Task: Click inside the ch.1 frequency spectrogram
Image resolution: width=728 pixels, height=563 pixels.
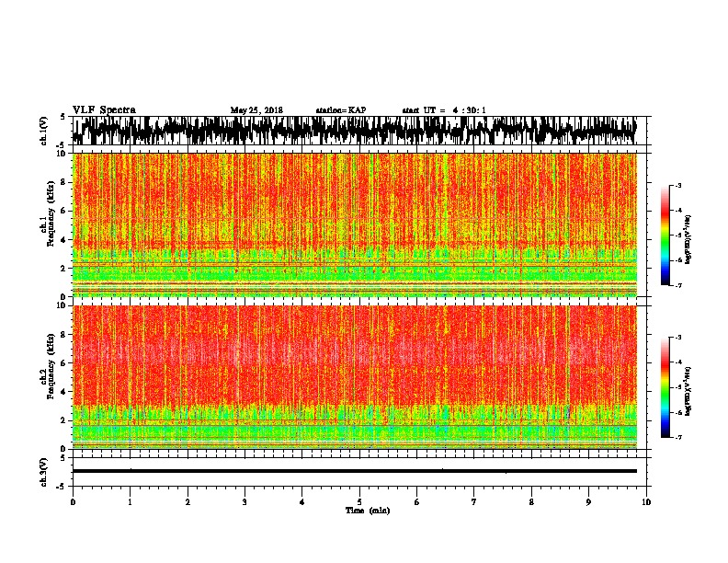Action: coord(355,224)
